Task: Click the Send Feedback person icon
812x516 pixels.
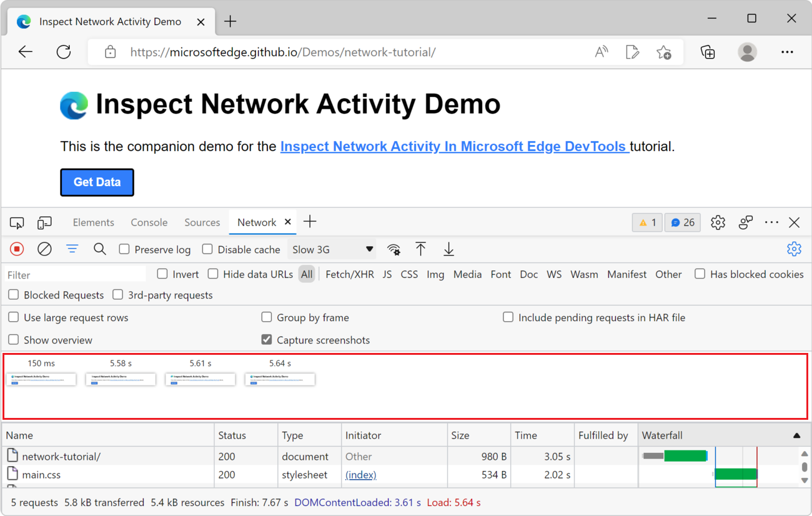Action: pos(746,222)
